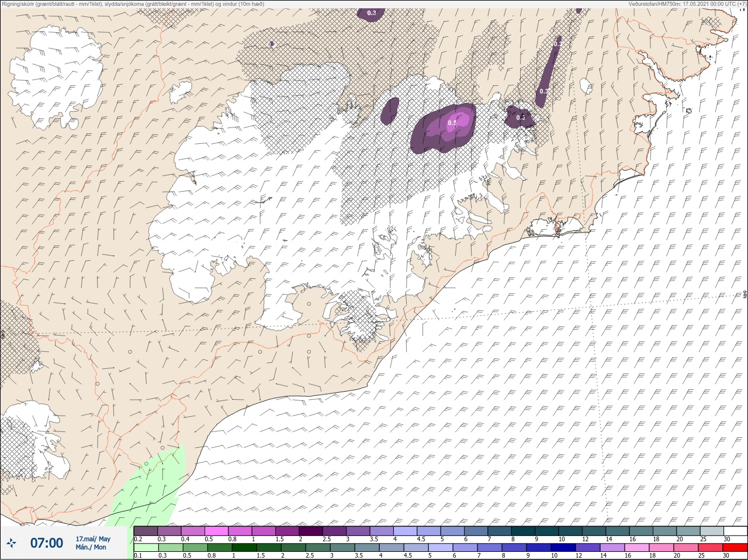Click the '25' label under the lower legend
The image size is (748, 560).
click(701, 556)
